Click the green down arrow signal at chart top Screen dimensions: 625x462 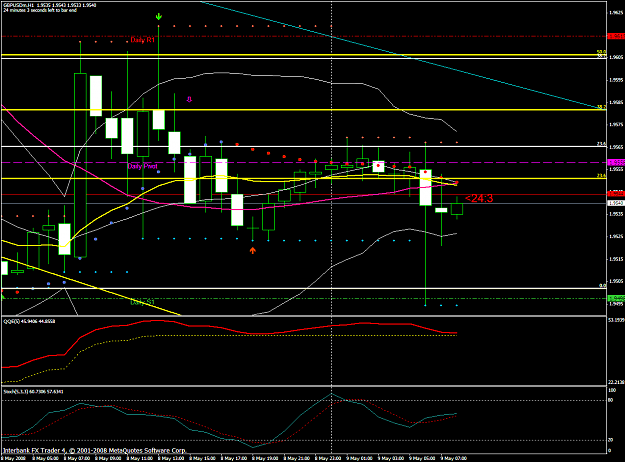pyautogui.click(x=159, y=16)
